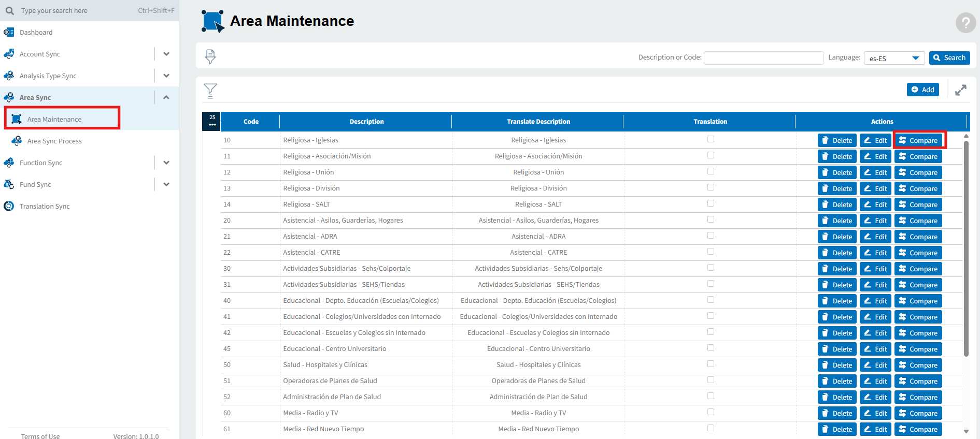Expand the Account Sync chevron
Viewport: 980px width, 439px height.
(x=166, y=54)
